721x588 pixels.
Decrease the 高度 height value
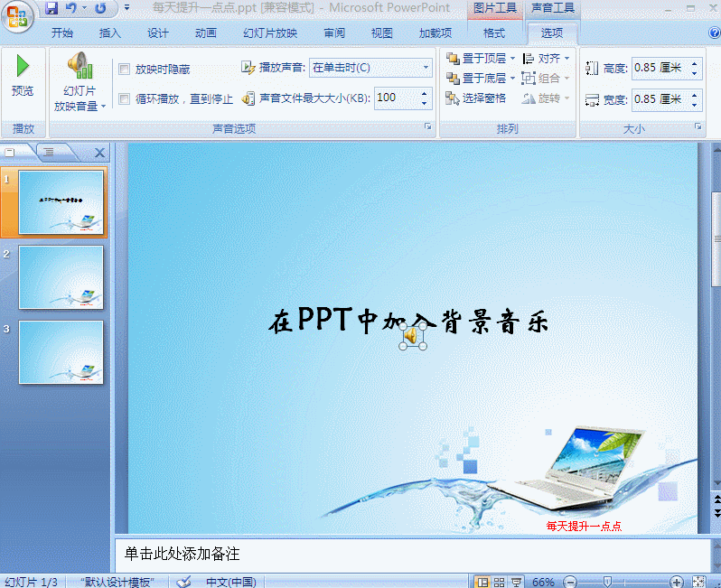[694, 73]
